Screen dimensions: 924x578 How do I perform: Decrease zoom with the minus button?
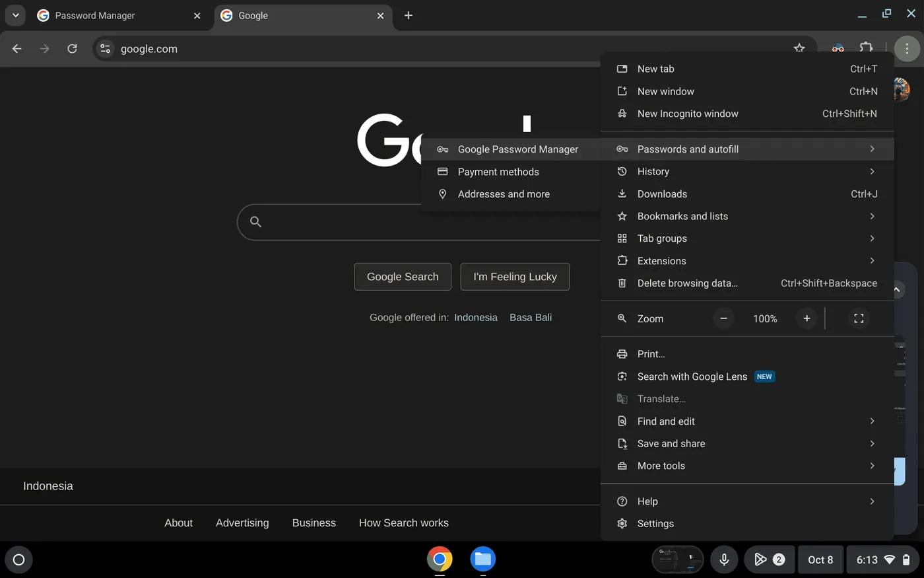[x=723, y=318]
